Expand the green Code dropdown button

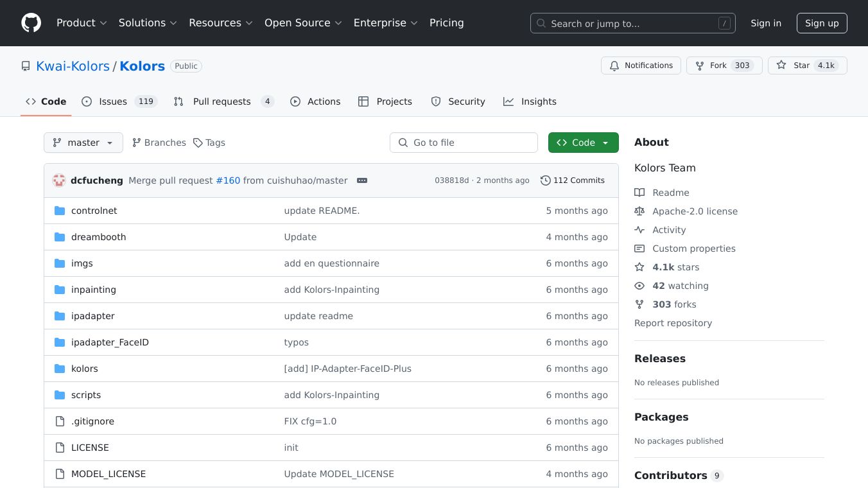coord(583,143)
